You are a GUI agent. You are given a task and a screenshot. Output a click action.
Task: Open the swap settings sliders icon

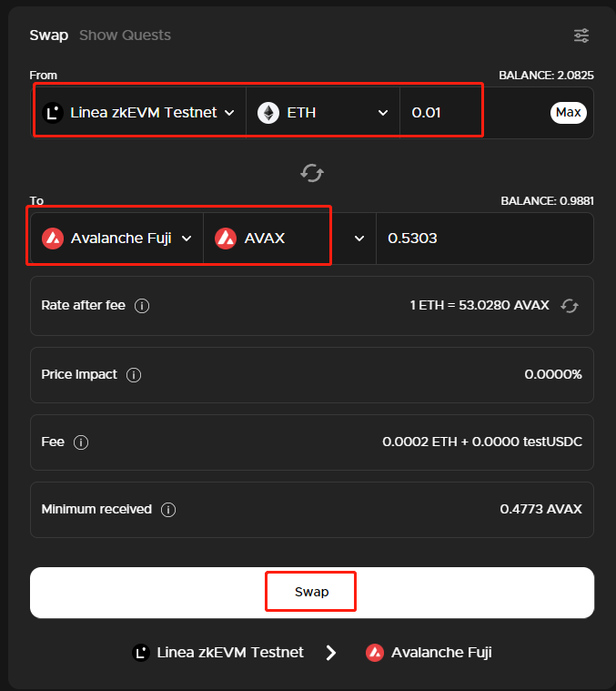581,36
